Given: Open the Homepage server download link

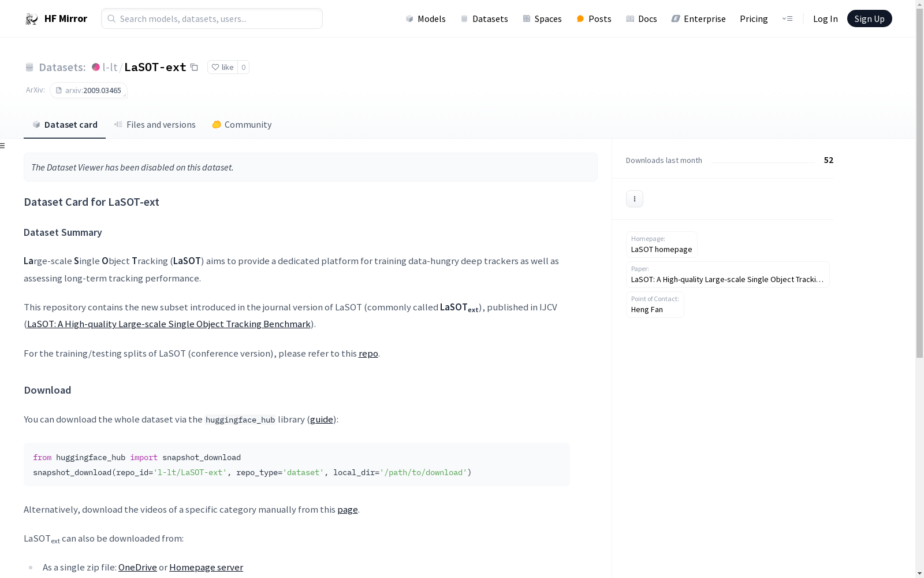Looking at the screenshot, I should point(206,568).
